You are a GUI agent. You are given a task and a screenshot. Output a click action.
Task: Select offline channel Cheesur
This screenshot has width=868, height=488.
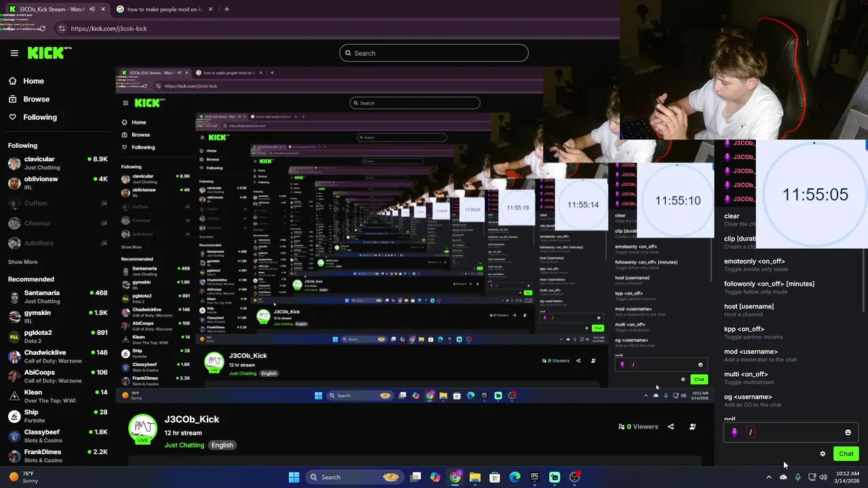coord(57,223)
